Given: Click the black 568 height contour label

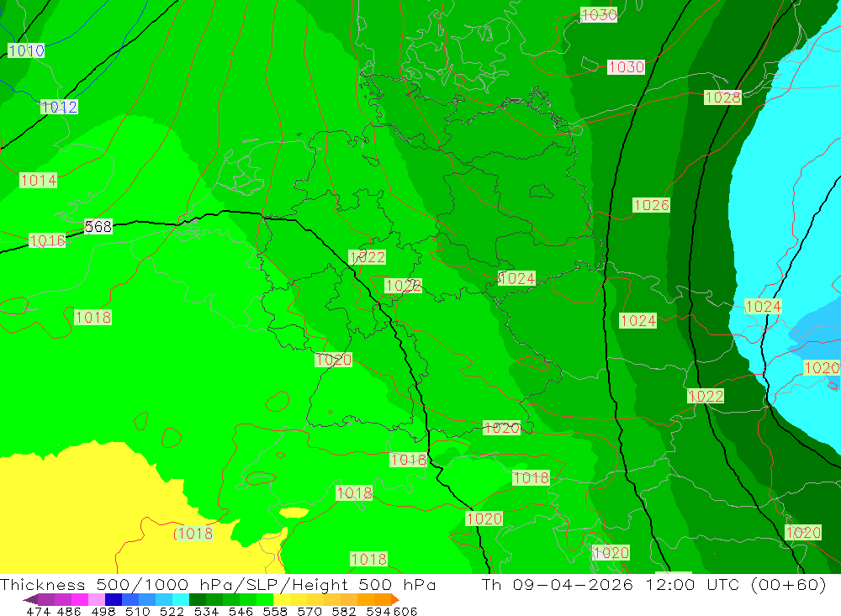Looking at the screenshot, I should coord(98,227).
